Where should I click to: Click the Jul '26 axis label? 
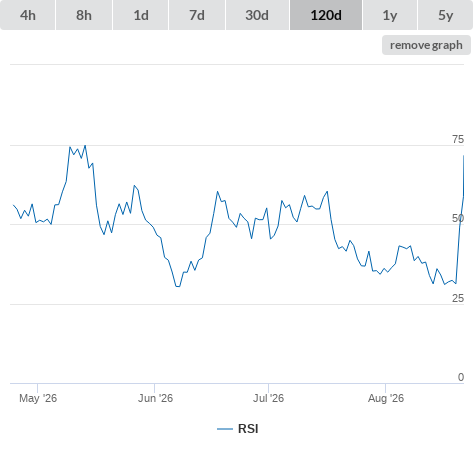click(268, 398)
